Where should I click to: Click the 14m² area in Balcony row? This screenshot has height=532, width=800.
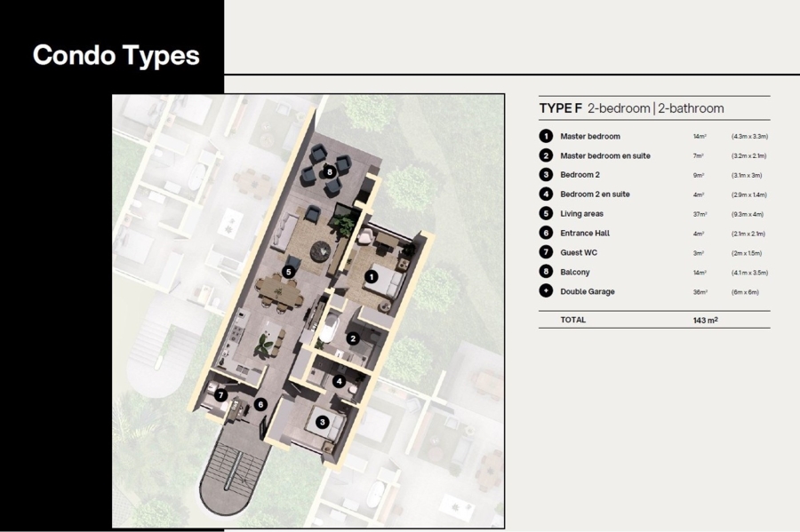tap(700, 273)
